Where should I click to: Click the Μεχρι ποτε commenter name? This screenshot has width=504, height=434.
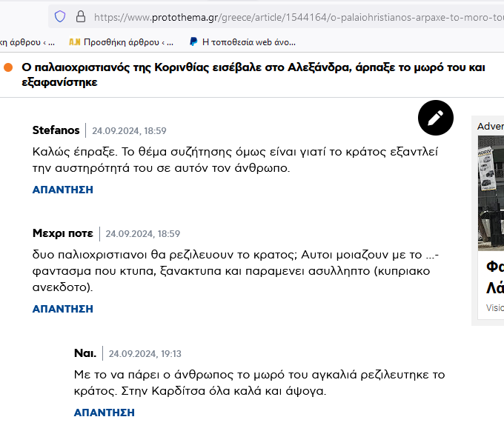[63, 233]
